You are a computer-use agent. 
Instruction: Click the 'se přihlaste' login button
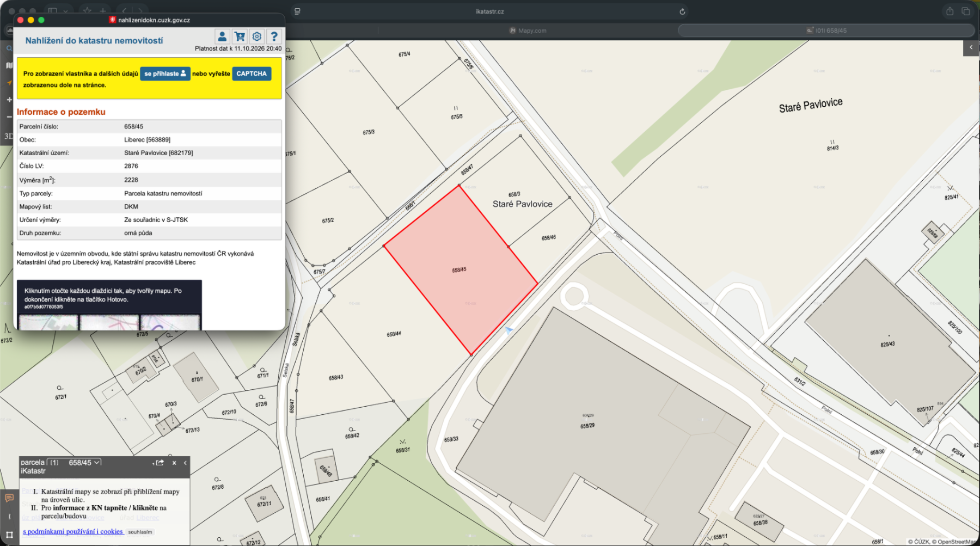point(165,73)
